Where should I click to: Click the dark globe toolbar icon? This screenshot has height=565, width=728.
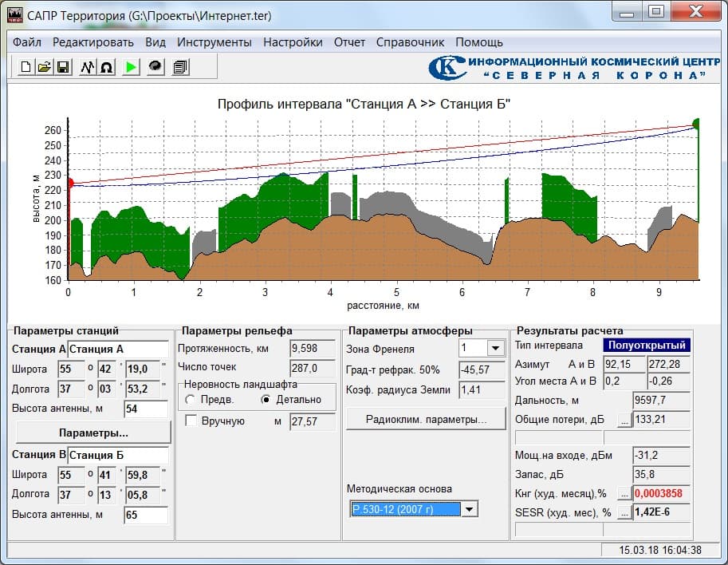click(156, 68)
